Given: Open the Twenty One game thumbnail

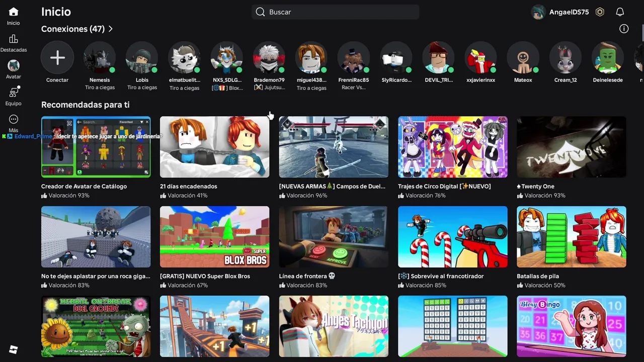Looking at the screenshot, I should pyautogui.click(x=572, y=147).
